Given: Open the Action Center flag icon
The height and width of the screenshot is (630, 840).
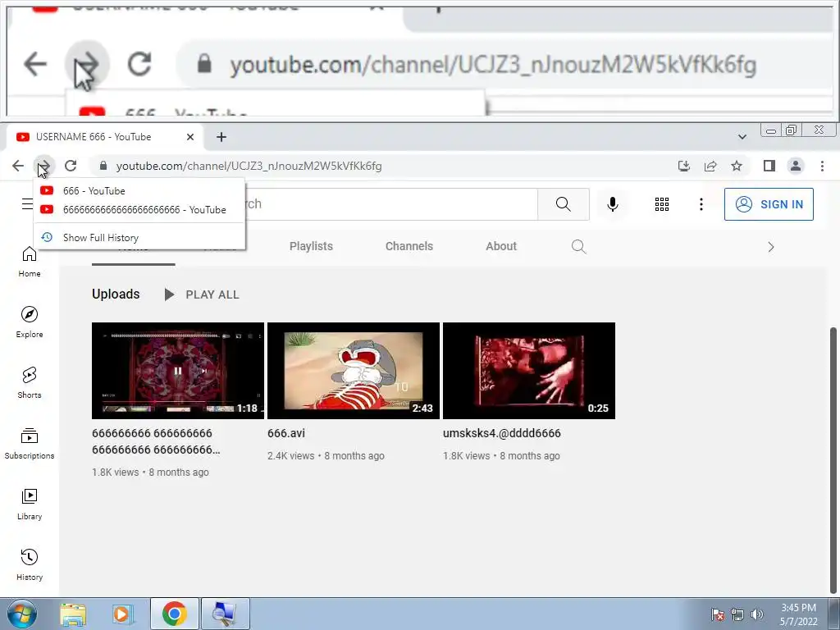Looking at the screenshot, I should tap(718, 614).
